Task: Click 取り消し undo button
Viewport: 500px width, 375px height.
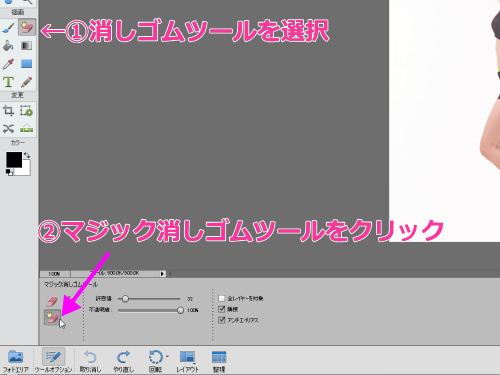Action: (x=90, y=361)
